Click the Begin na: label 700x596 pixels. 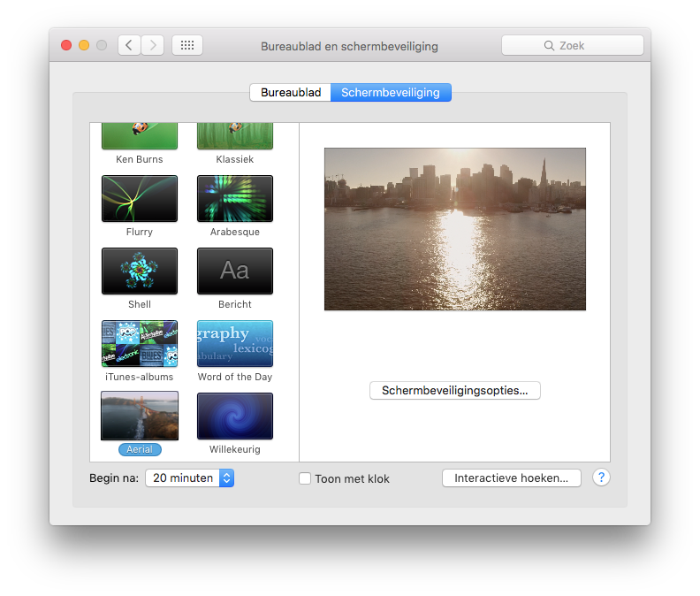pos(114,478)
